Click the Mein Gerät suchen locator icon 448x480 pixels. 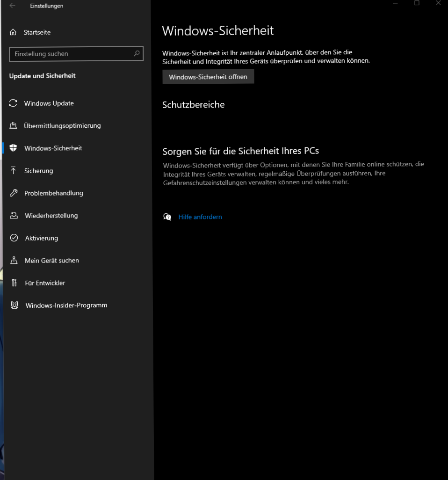[14, 260]
